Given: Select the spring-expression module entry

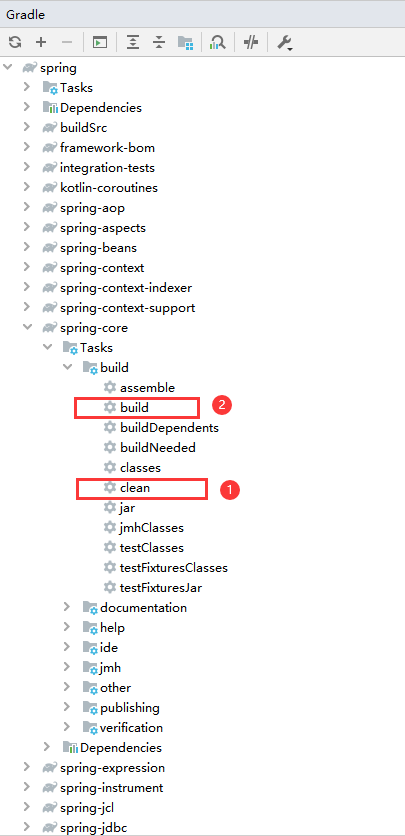Looking at the screenshot, I should [104, 768].
